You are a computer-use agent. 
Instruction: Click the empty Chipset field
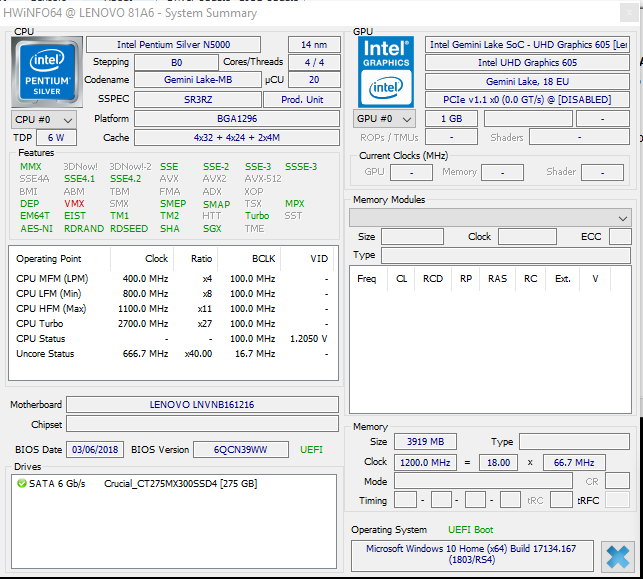point(202,424)
